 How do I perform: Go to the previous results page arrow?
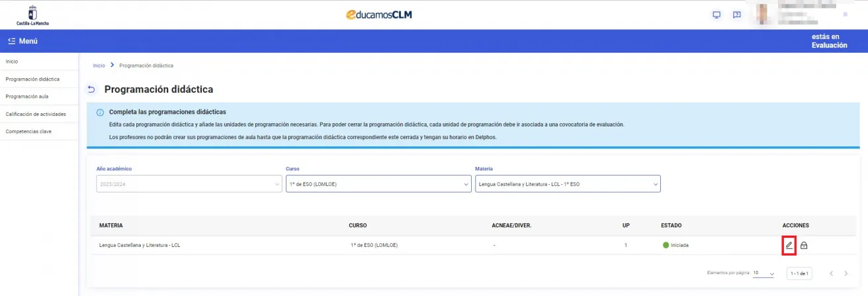831,273
